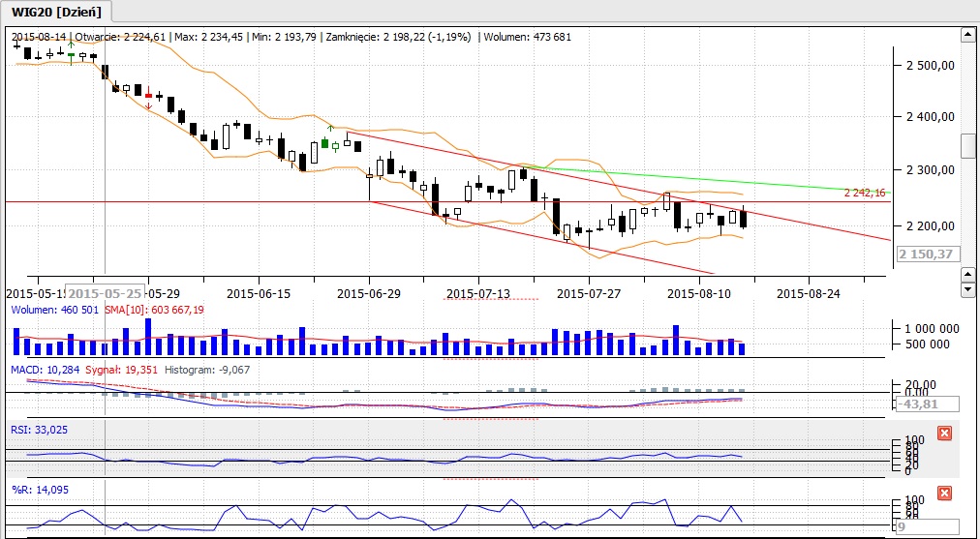This screenshot has width=980, height=539.
Task: Click the 2015-07-27 date on time axis
Action: [589, 293]
